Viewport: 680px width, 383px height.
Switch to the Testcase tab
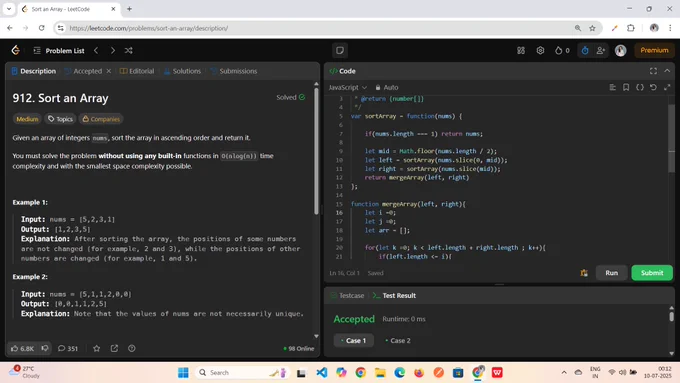pos(347,296)
